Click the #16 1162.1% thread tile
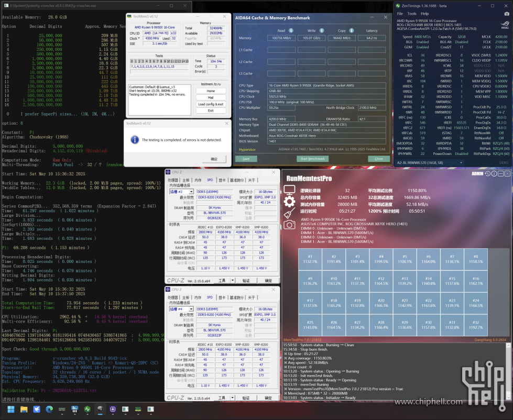Viewport: 513px width, 420px height. [476, 281]
